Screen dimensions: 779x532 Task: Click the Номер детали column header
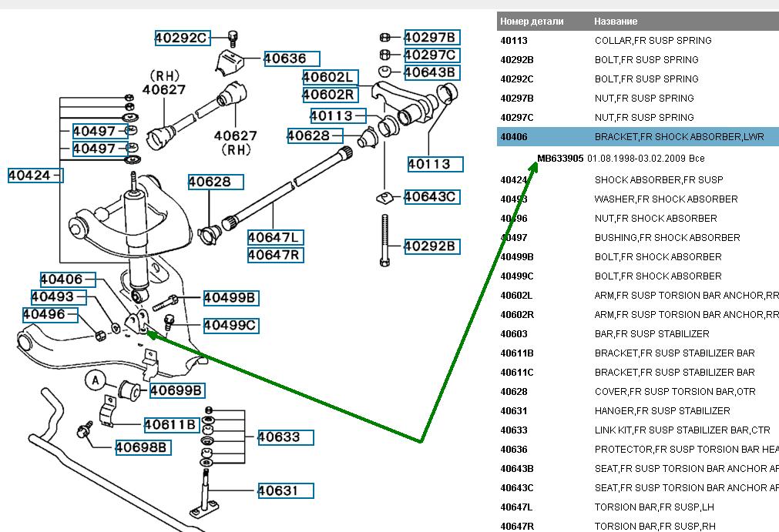[x=532, y=22]
